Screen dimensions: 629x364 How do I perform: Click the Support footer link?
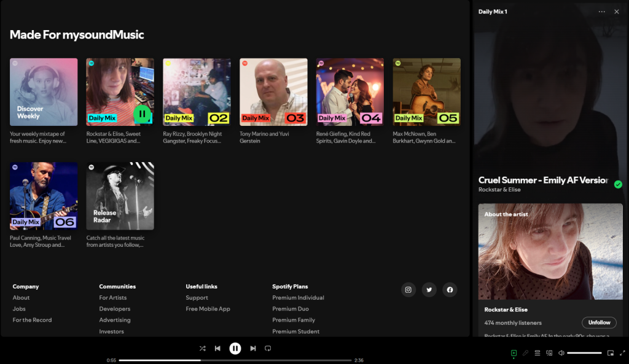[x=197, y=298]
